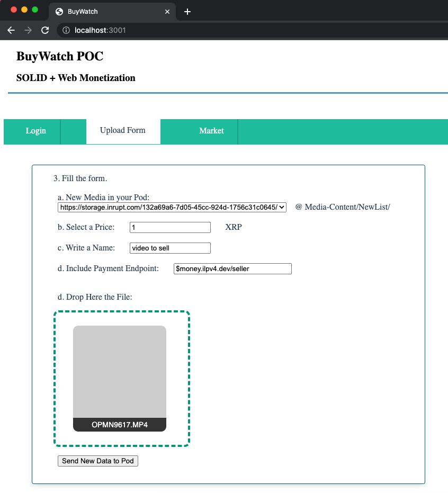
Task: Focus the Select a Price field
Action: click(x=170, y=227)
